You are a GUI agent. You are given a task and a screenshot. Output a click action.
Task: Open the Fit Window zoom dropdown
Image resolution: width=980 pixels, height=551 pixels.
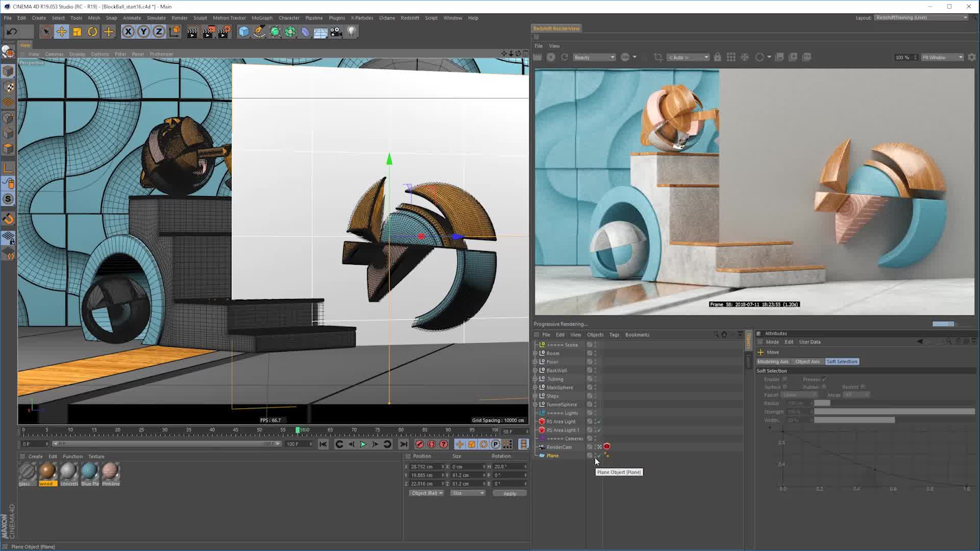[942, 57]
